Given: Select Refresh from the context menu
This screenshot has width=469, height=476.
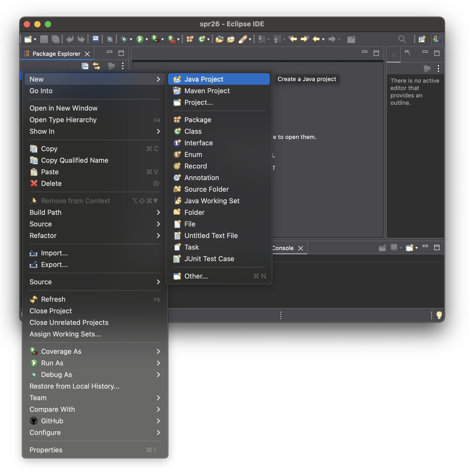Looking at the screenshot, I should tap(53, 299).
